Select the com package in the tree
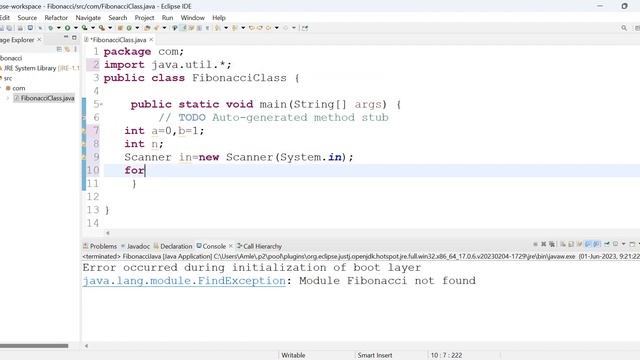The width and height of the screenshot is (640, 360). 18,88
